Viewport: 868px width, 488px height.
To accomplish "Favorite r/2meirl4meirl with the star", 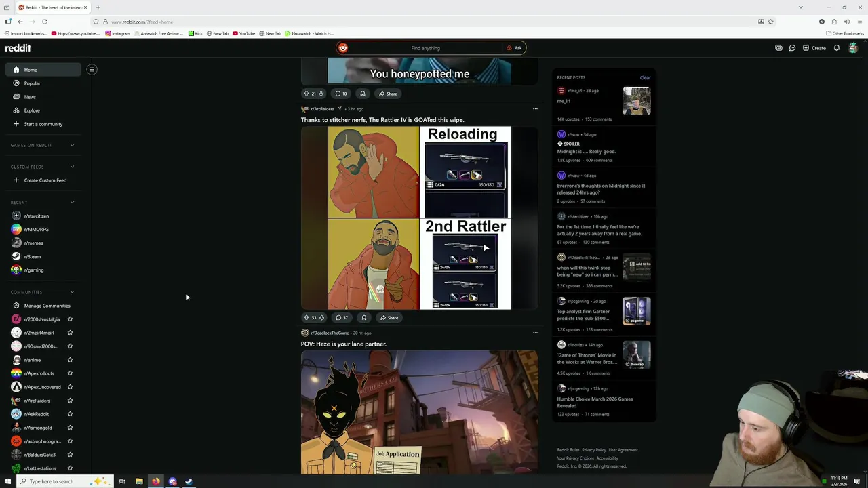I will click(70, 333).
